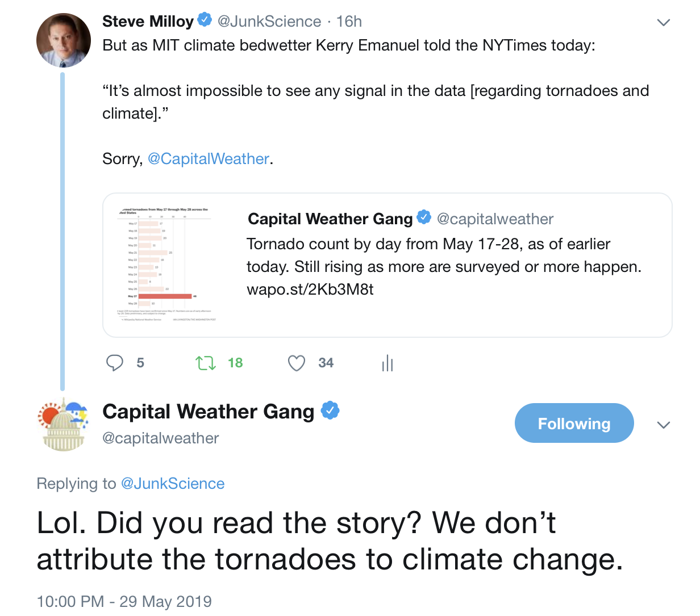The width and height of the screenshot is (700, 616).
Task: Open tornado count chart thumbnail
Action: [x=165, y=265]
